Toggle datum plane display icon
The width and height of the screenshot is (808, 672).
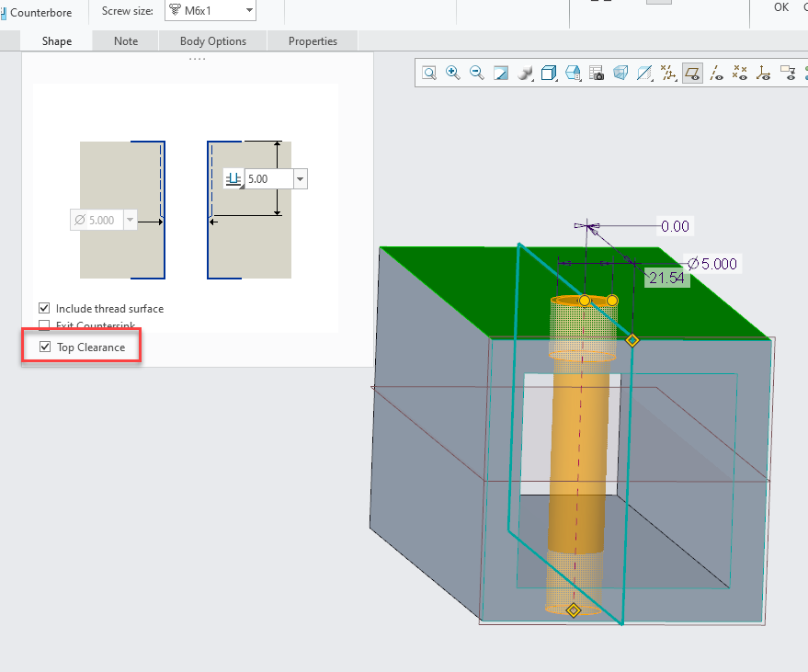692,73
